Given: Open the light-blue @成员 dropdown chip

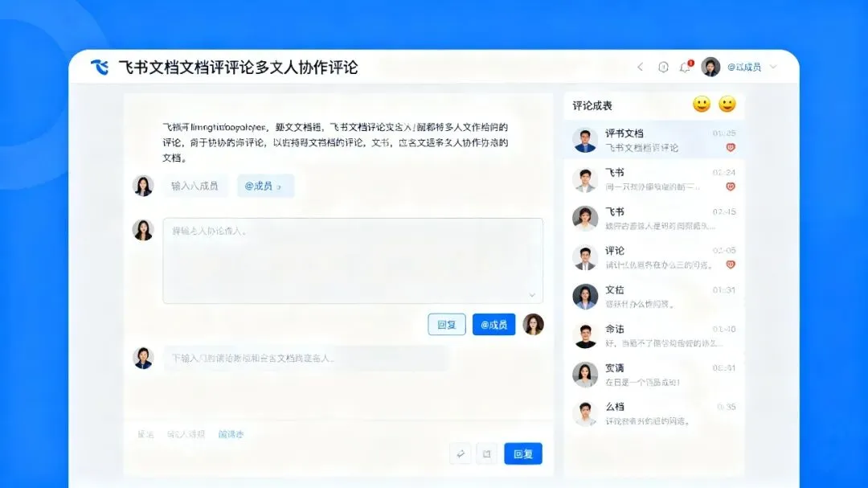Looking at the screenshot, I should 266,187.
